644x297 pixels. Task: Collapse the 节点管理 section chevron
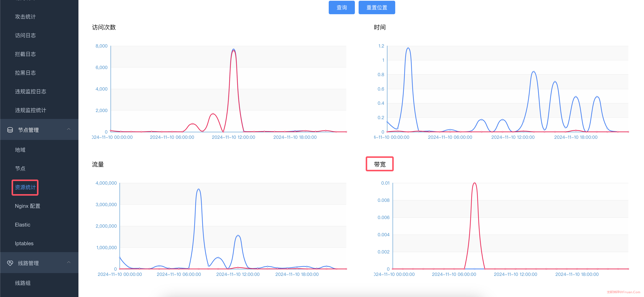(x=69, y=129)
